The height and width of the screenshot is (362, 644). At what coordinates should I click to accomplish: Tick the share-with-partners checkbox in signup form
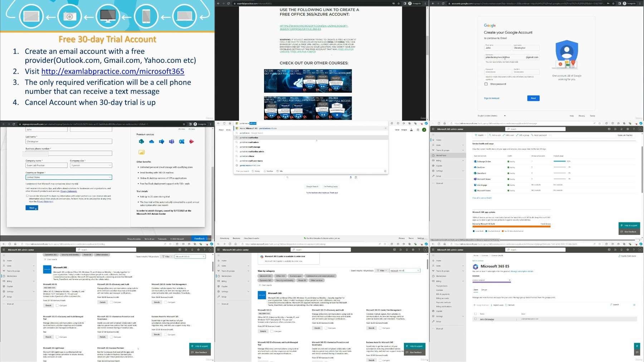click(x=27, y=196)
